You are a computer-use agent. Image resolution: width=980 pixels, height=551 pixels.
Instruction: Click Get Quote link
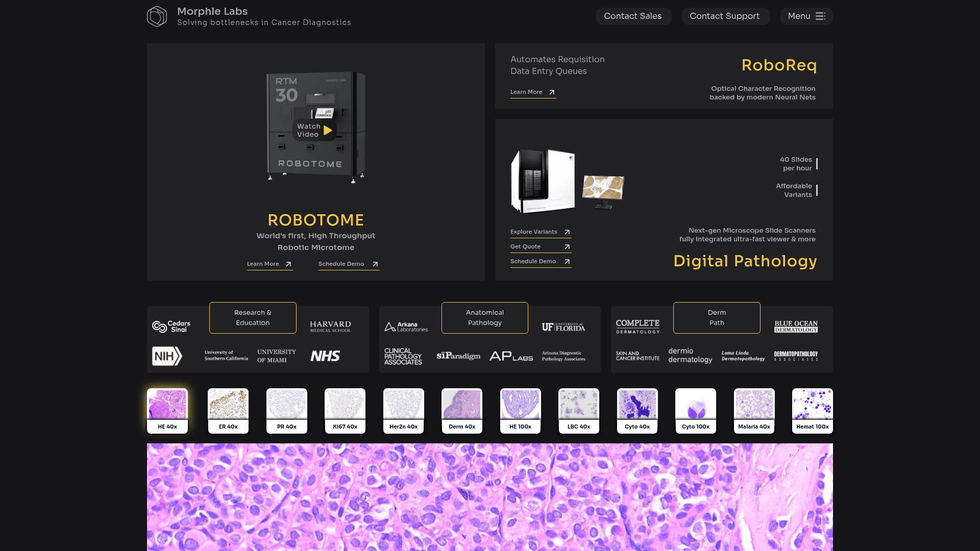[x=541, y=247]
